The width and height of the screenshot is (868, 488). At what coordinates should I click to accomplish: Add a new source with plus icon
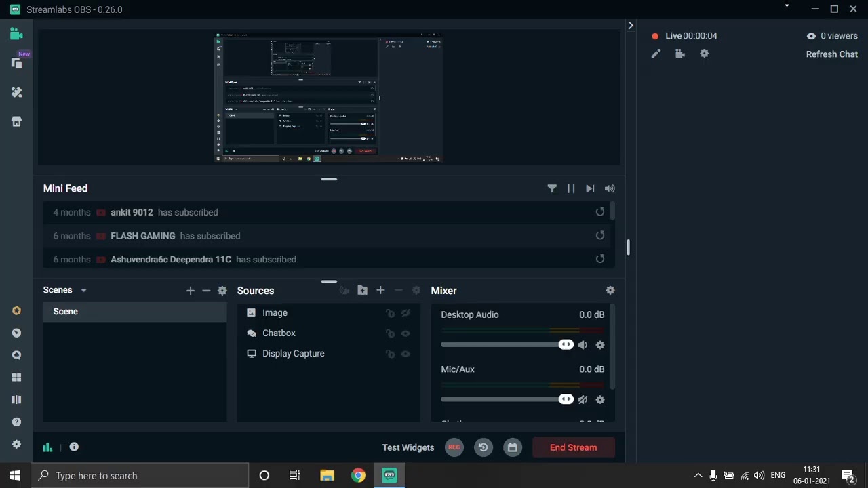(x=380, y=290)
